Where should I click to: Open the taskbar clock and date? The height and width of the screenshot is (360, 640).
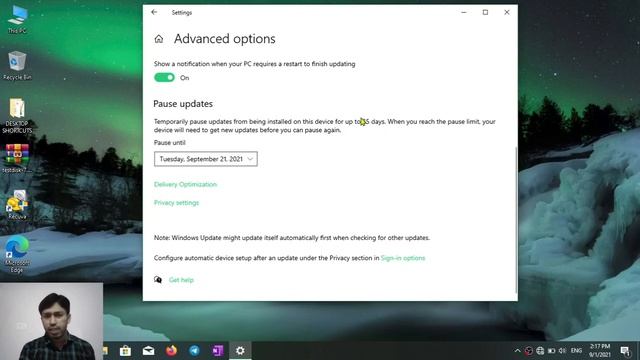600,351
